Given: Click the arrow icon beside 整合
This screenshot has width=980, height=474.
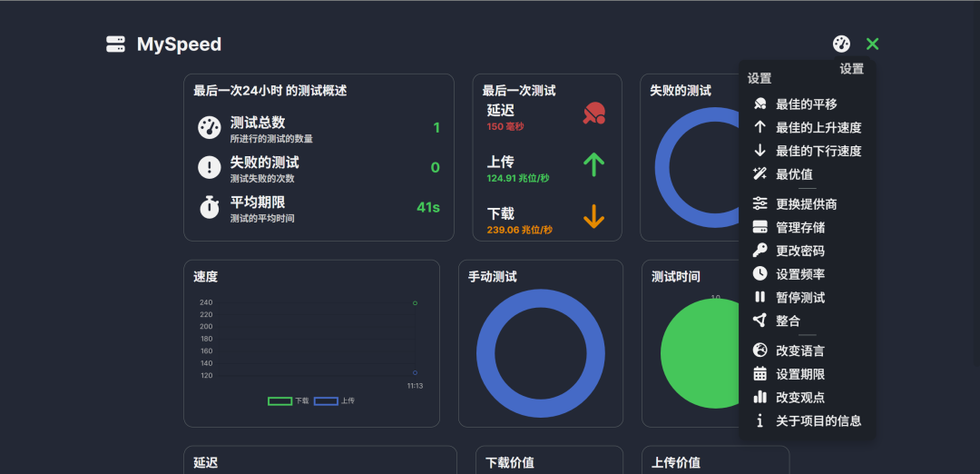Looking at the screenshot, I should pos(760,321).
